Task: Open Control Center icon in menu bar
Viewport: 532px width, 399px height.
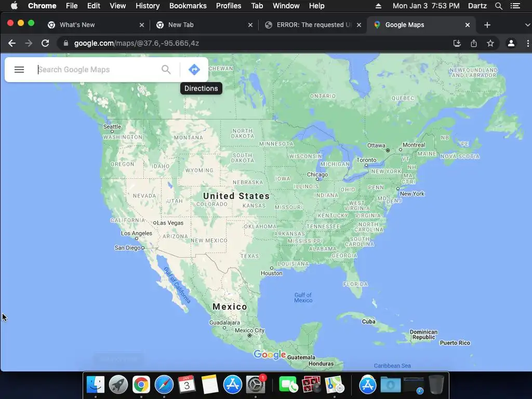Action: click(x=515, y=6)
